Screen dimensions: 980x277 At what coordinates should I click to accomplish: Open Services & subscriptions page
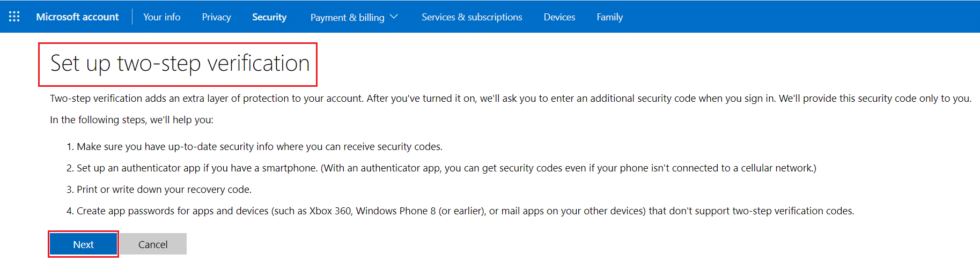pos(471,17)
